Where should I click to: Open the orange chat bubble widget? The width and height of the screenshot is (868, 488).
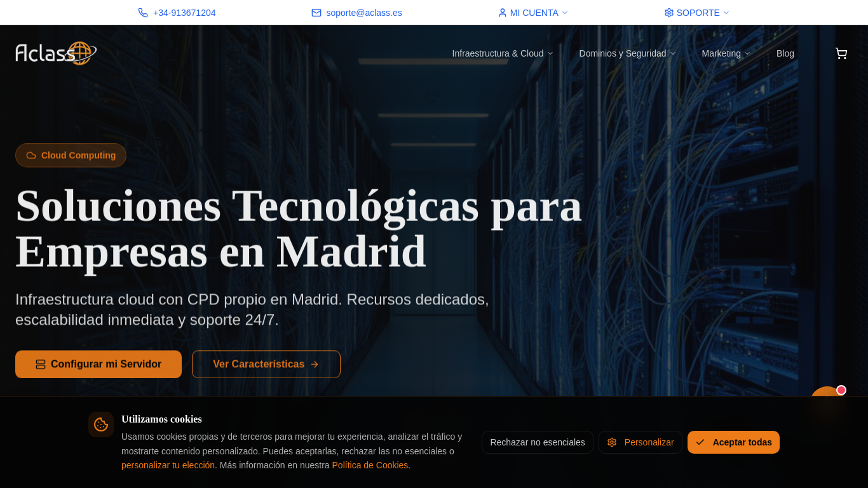point(827,400)
